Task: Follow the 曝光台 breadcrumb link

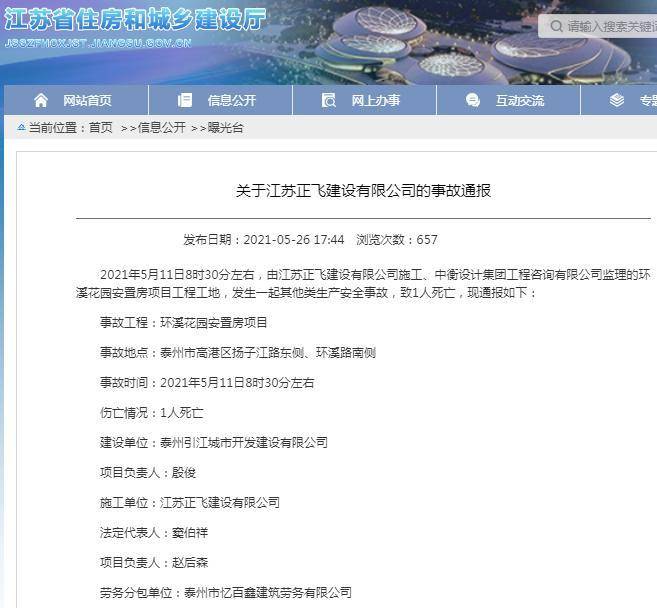Action: 225,128
